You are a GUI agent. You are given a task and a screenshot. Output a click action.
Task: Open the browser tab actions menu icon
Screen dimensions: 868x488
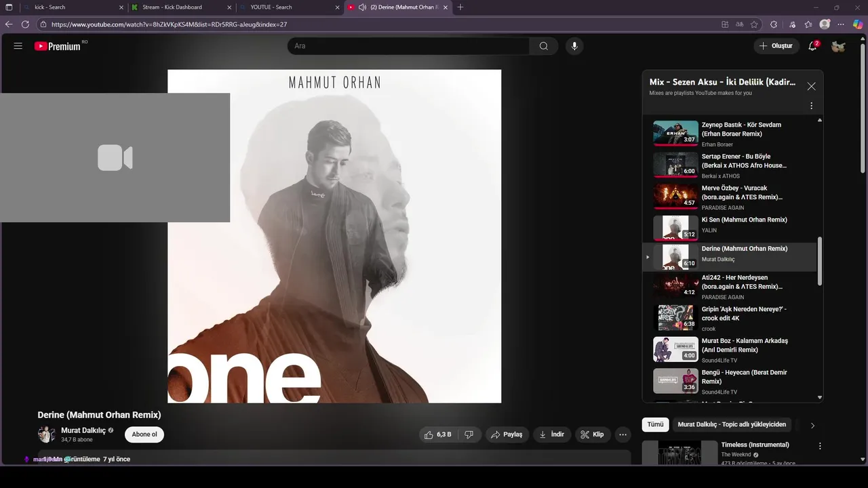(x=9, y=7)
